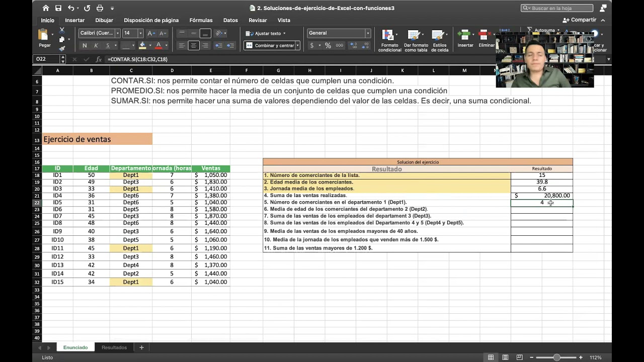Adjust the zoom slider in status bar
This screenshot has width=644, height=362.
coord(556,357)
